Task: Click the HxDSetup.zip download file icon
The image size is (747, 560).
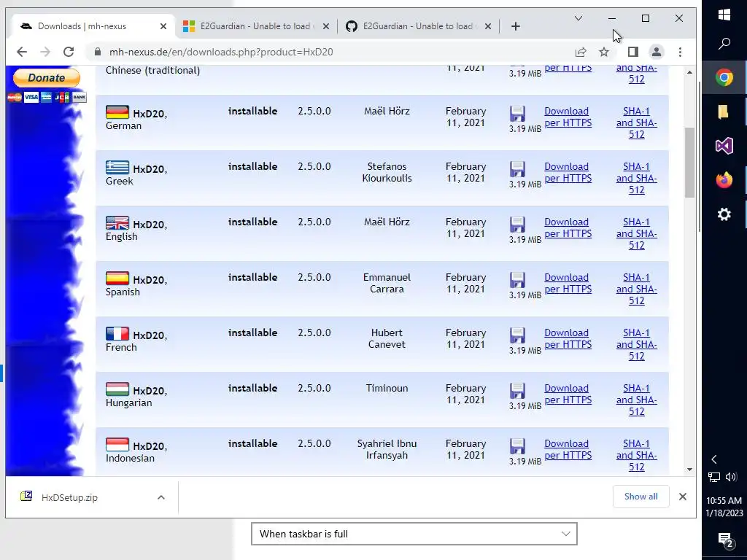Action: tap(26, 497)
